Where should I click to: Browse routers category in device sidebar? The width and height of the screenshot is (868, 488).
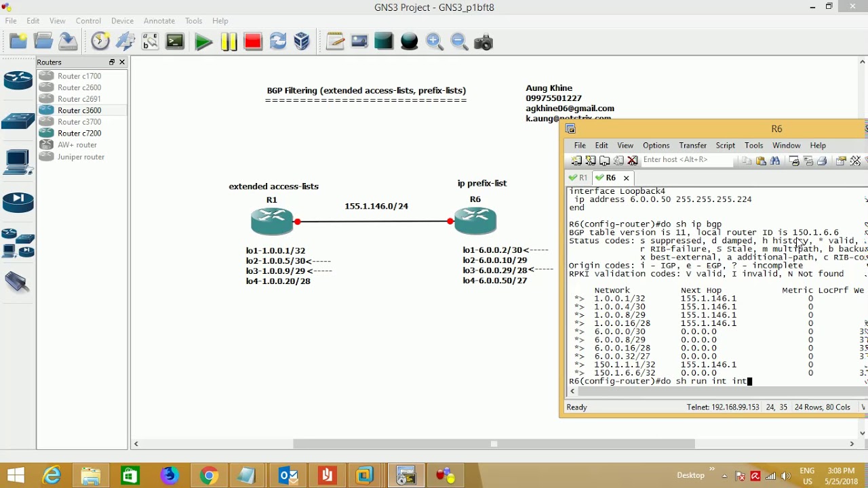18,81
